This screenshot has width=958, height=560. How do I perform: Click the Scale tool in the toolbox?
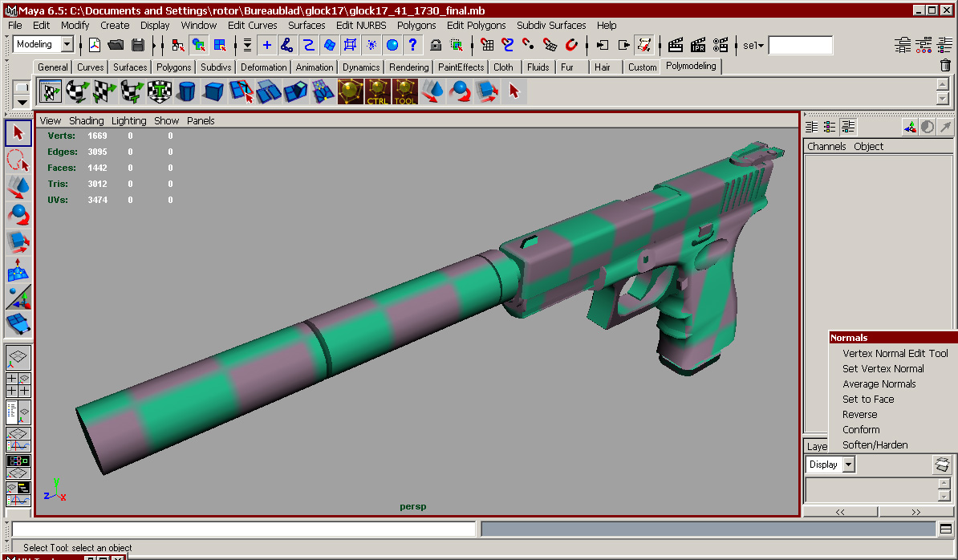point(18,242)
